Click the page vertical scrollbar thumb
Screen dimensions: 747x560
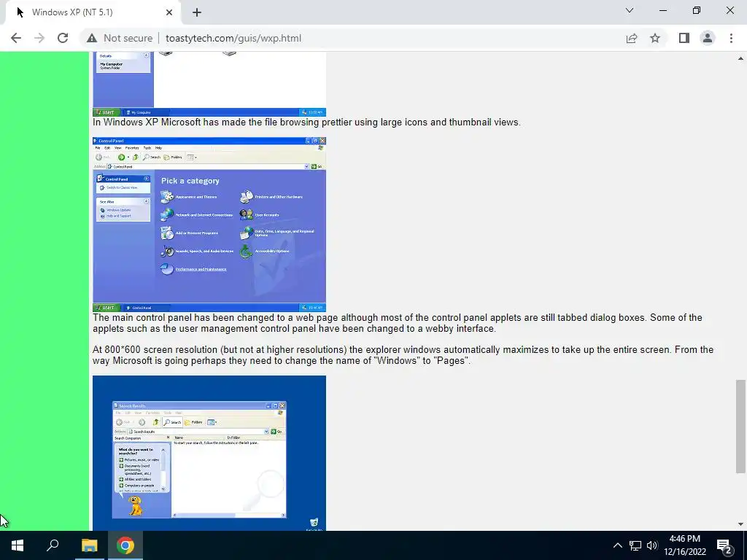[x=740, y=426]
